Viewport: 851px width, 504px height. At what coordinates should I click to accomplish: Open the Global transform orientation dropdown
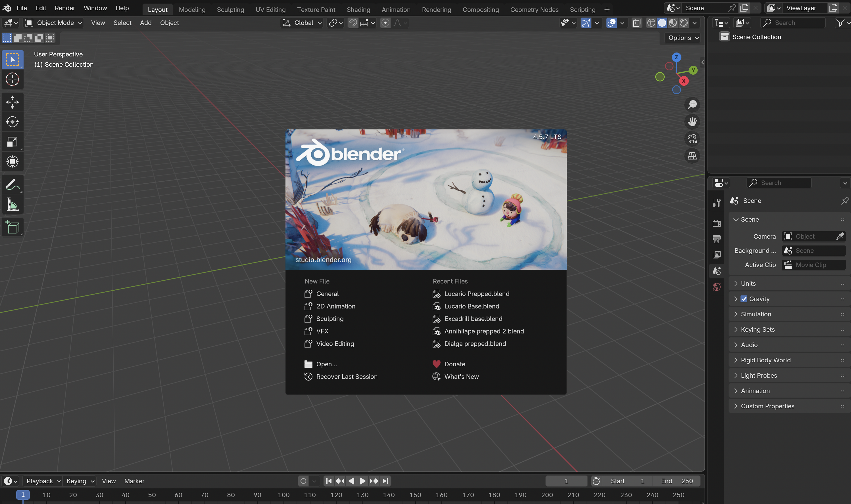(302, 23)
